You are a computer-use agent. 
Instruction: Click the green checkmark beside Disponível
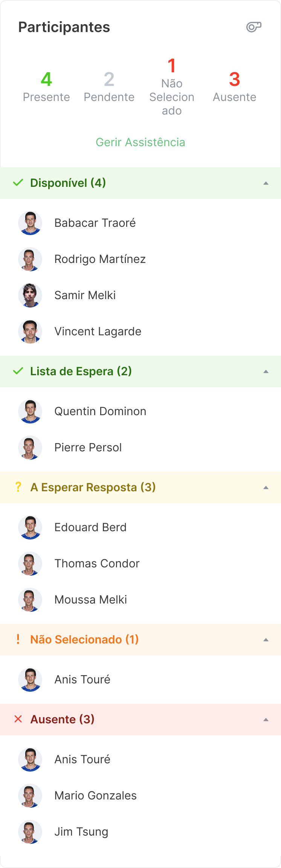[18, 183]
